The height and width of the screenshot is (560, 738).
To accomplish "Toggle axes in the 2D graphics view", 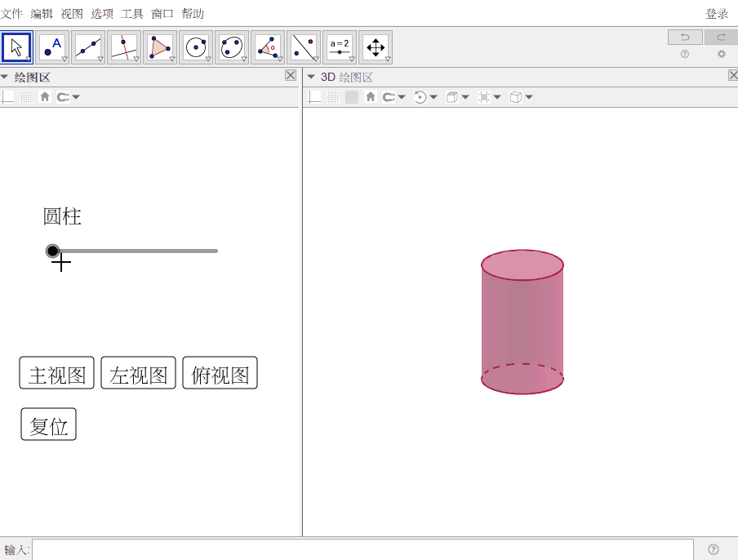I will coord(8,97).
